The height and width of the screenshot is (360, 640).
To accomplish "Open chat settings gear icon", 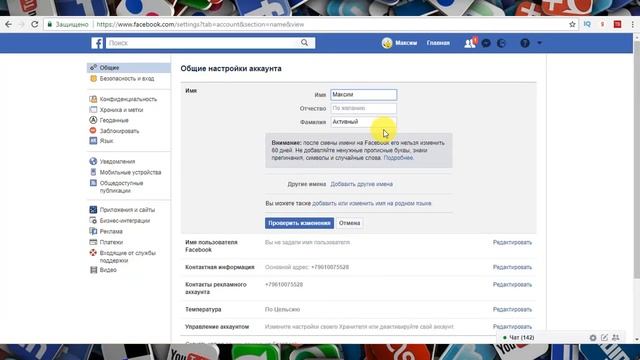I will [593, 338].
